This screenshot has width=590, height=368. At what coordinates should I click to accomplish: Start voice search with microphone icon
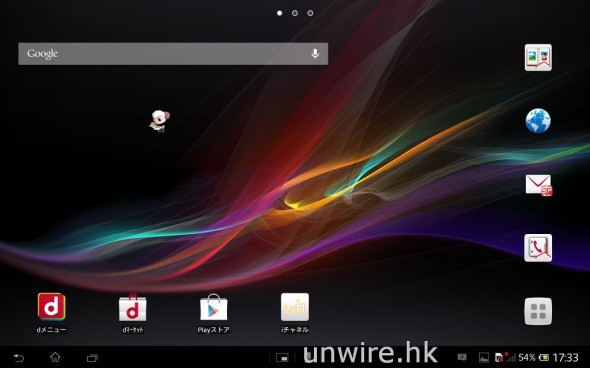pyautogui.click(x=315, y=54)
